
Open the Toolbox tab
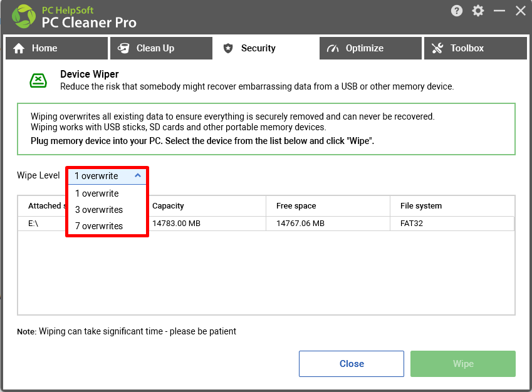point(476,48)
